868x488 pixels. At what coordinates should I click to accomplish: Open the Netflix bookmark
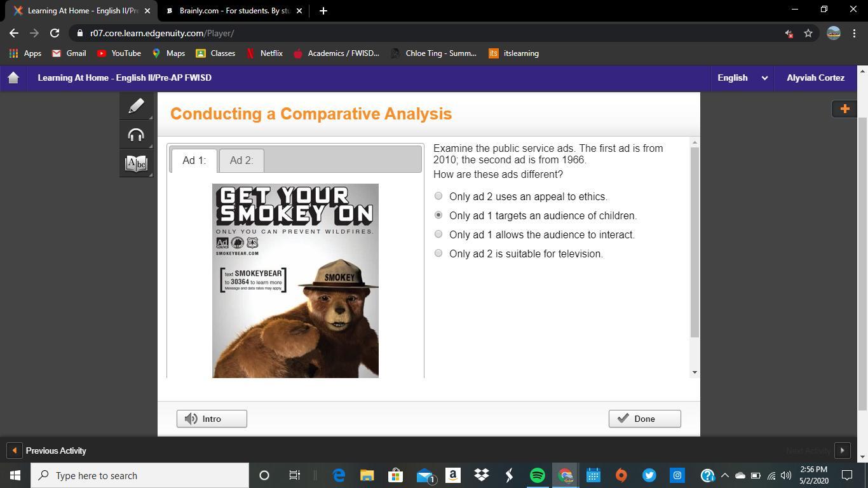264,53
